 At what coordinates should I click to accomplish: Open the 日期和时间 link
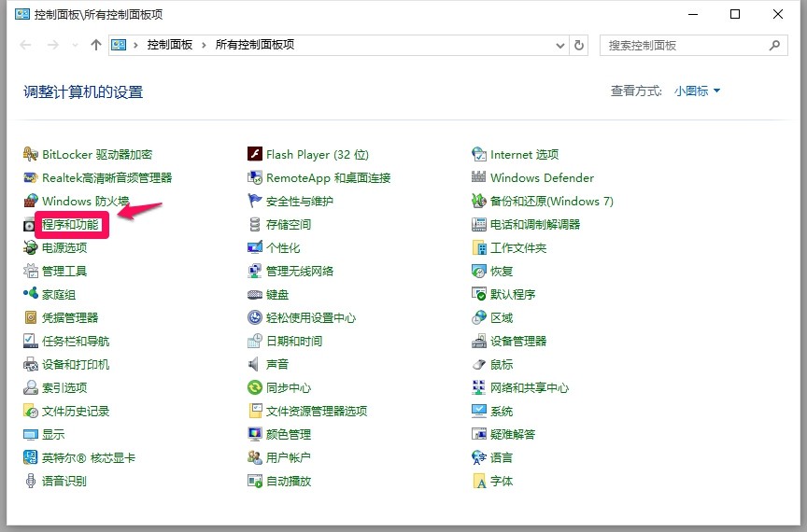294,341
